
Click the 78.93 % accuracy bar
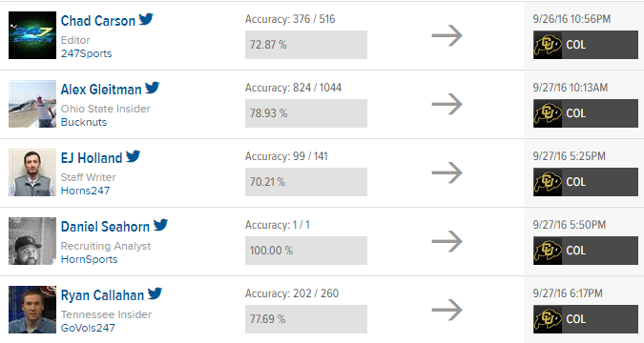tap(306, 113)
